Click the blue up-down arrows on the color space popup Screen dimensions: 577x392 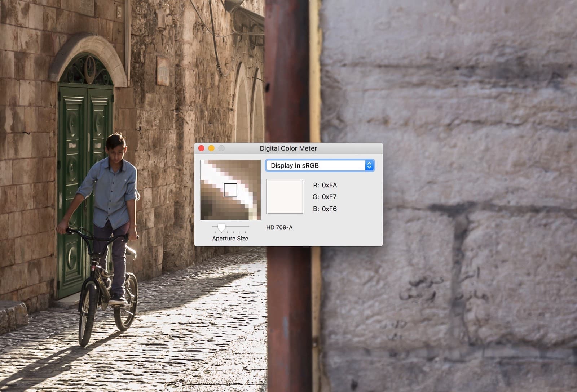pos(369,165)
